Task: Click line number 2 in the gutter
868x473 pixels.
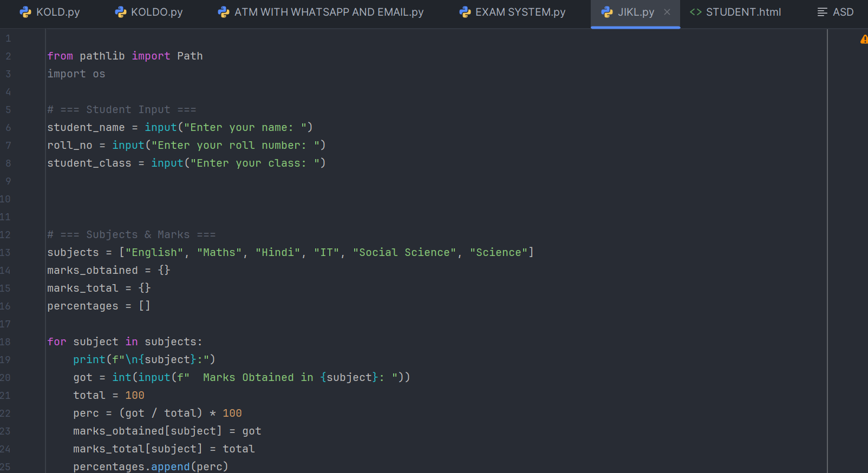Action: 8,56
